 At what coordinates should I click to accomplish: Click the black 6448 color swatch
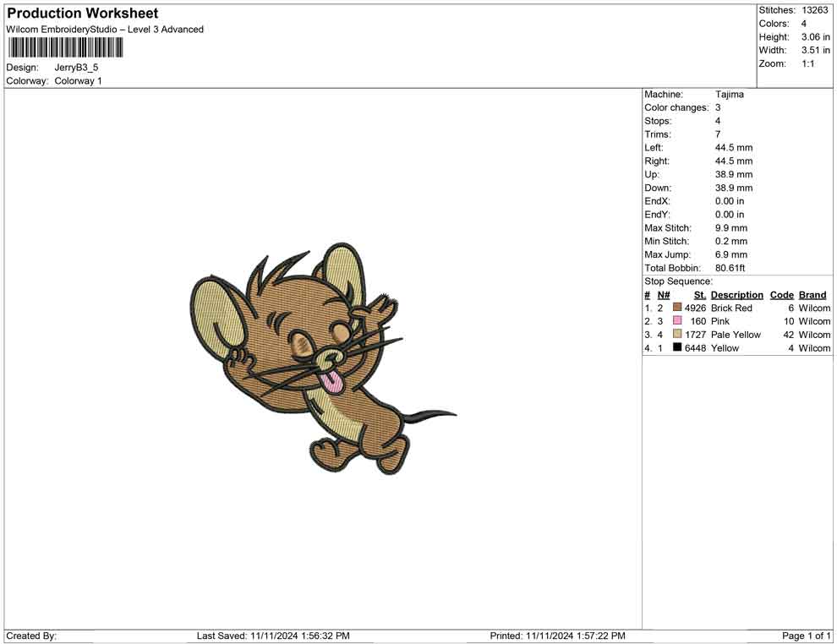pos(677,347)
